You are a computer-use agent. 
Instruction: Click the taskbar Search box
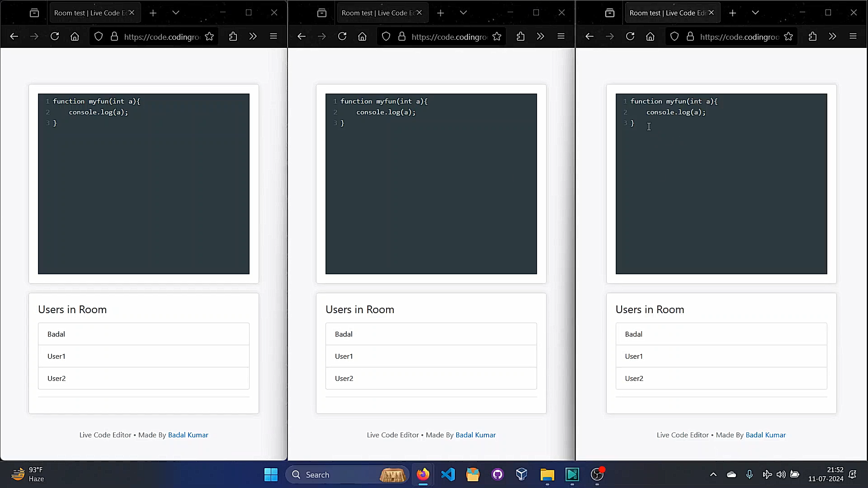pos(347,474)
